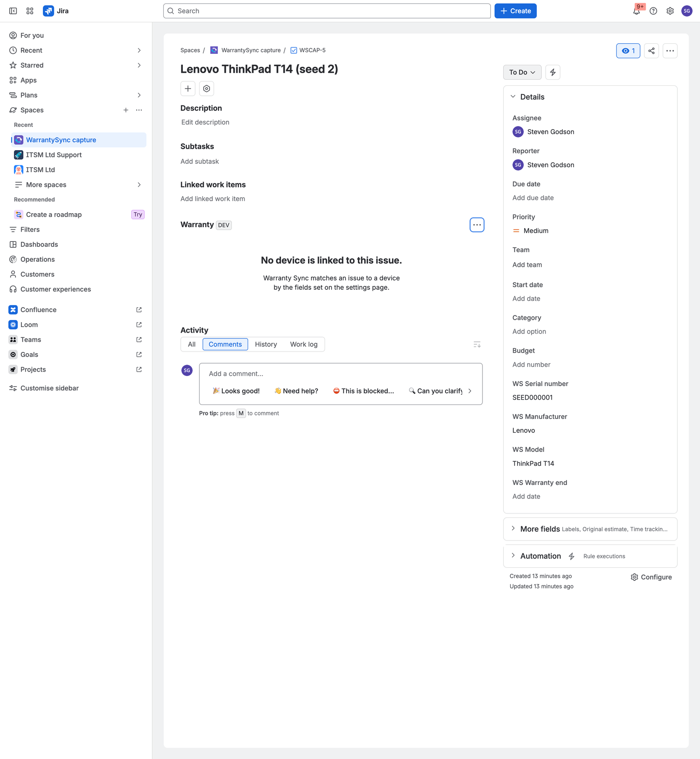The width and height of the screenshot is (700, 759).
Task: Show more quick replies with the chevron arrow
Action: pos(470,391)
